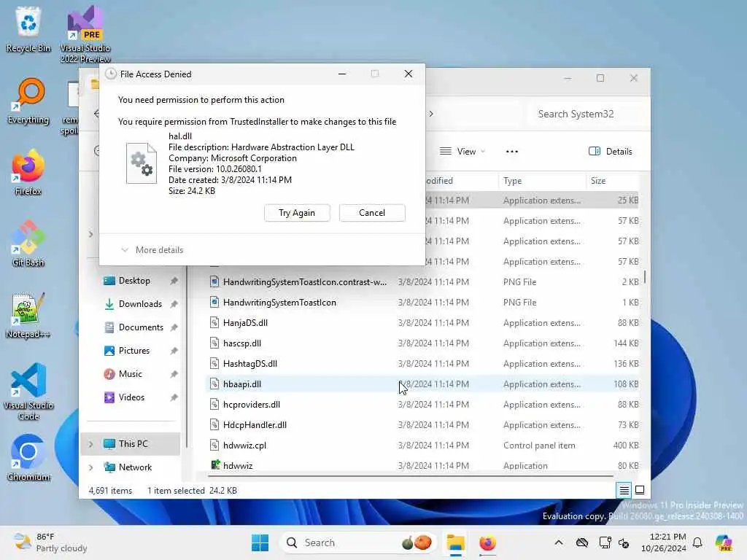Show hidden icons in system tray
Screen dimensions: 747x560
559,542
